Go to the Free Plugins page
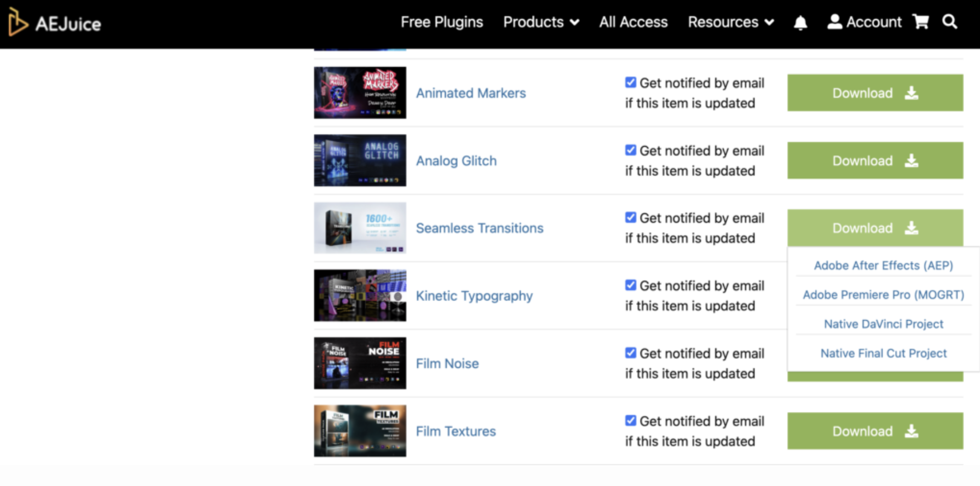This screenshot has height=486, width=980. [441, 22]
